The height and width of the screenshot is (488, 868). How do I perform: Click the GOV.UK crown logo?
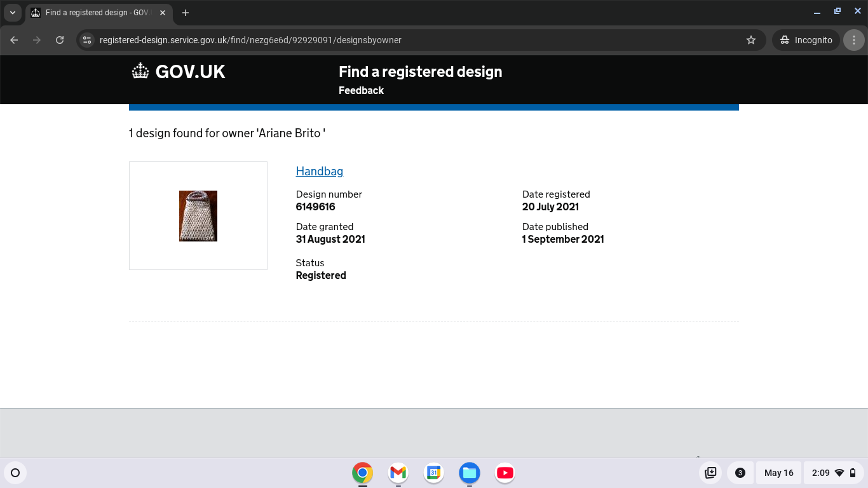tap(140, 71)
